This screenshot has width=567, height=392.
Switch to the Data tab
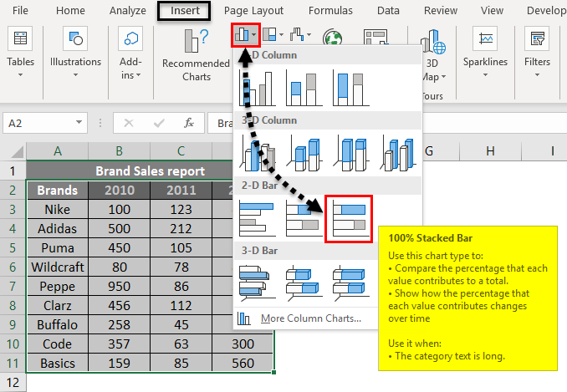pyautogui.click(x=388, y=11)
